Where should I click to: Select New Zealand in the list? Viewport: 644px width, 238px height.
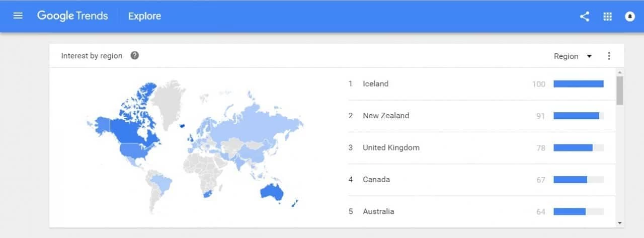[385, 116]
